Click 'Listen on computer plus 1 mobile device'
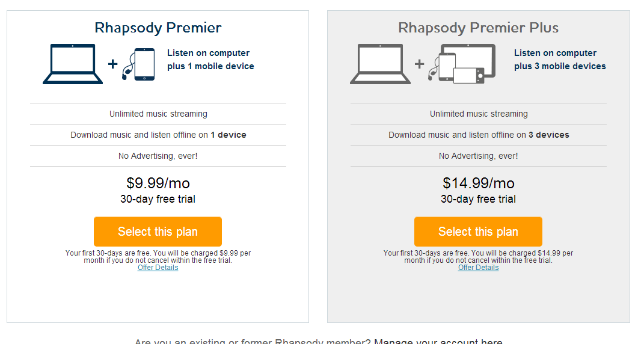Image resolution: width=644 pixels, height=344 pixels. click(210, 60)
